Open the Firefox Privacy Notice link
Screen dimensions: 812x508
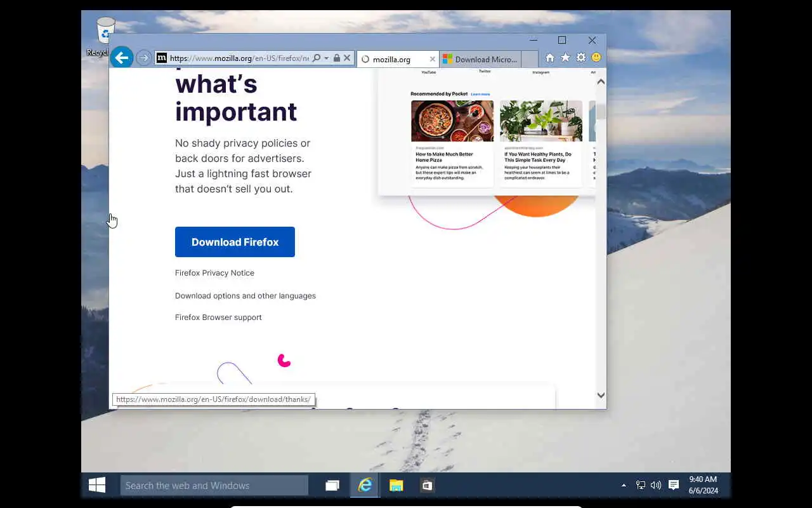(x=214, y=273)
